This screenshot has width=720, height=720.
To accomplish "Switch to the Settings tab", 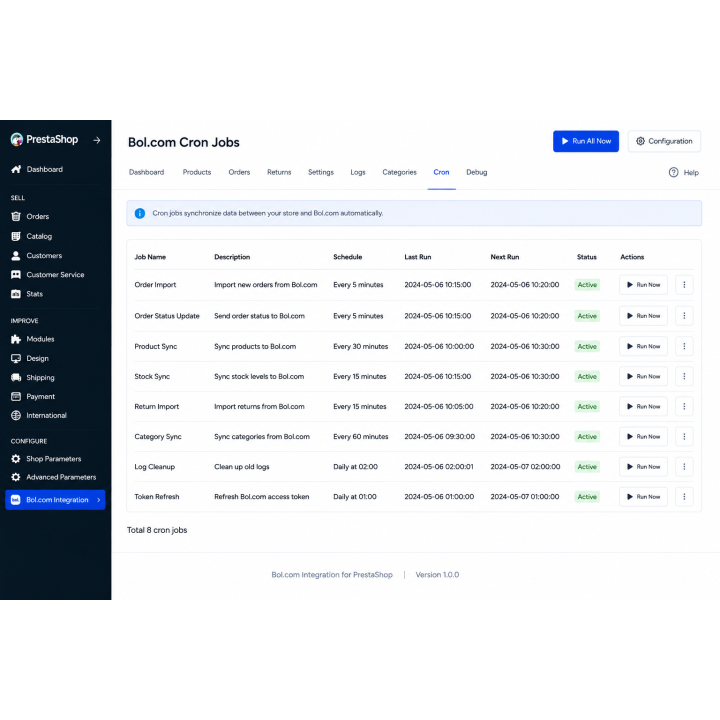I will click(321, 172).
